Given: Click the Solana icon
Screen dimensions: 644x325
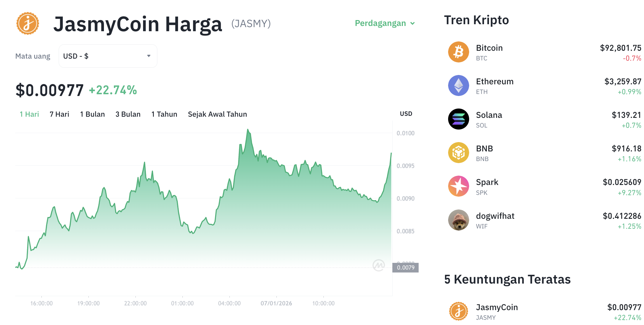Looking at the screenshot, I should pyautogui.click(x=458, y=119).
